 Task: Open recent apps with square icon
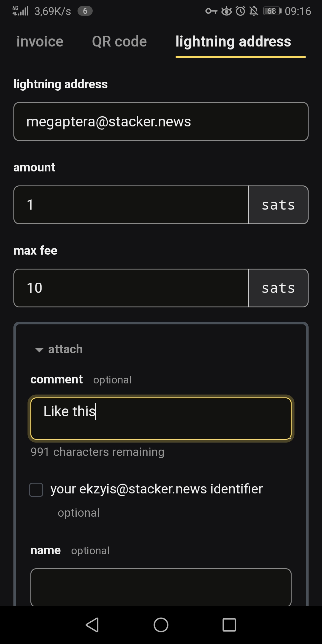coord(229,625)
